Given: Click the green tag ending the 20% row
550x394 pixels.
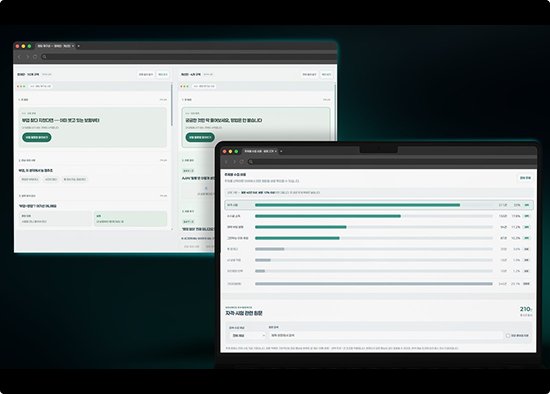Looking at the screenshot, I should (x=526, y=205).
